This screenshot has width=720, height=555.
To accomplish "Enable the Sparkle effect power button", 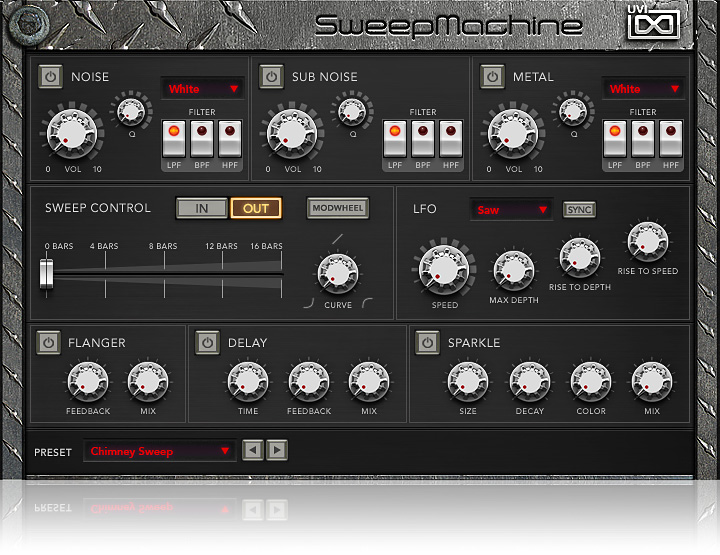I will click(x=427, y=342).
